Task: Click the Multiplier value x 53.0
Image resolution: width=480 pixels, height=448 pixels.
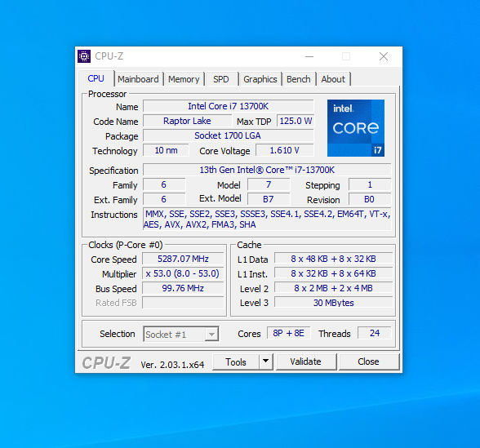Action: [x=183, y=273]
